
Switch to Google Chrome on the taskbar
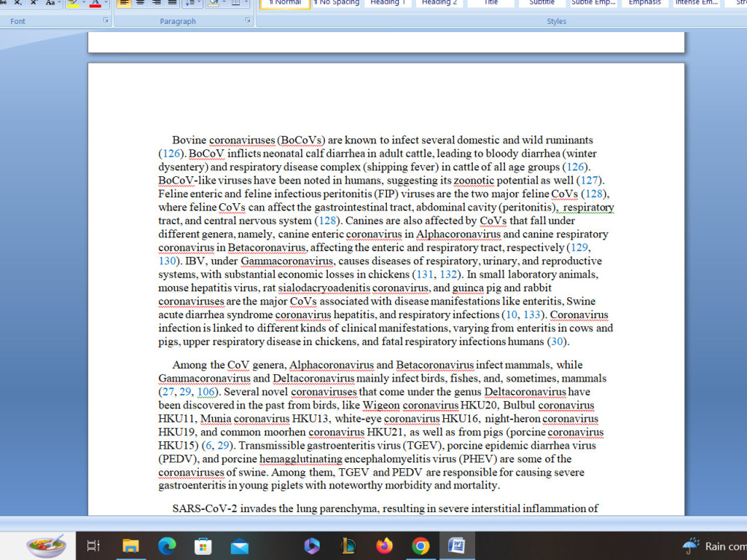pyautogui.click(x=421, y=546)
